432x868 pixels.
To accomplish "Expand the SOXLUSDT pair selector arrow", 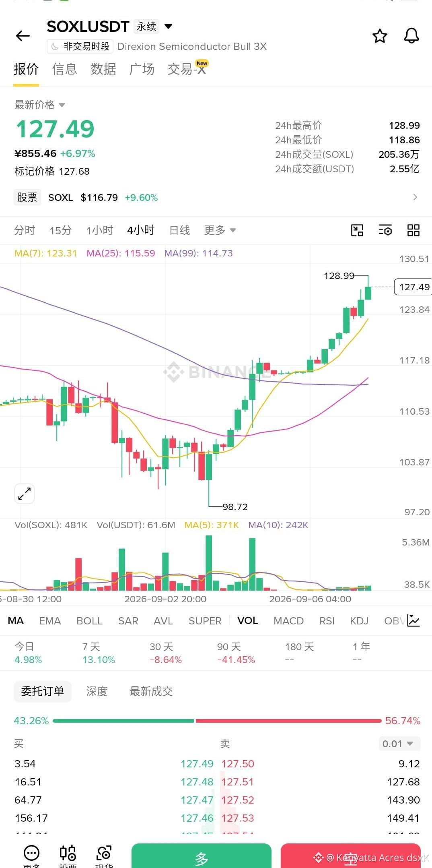I will 169,27.
